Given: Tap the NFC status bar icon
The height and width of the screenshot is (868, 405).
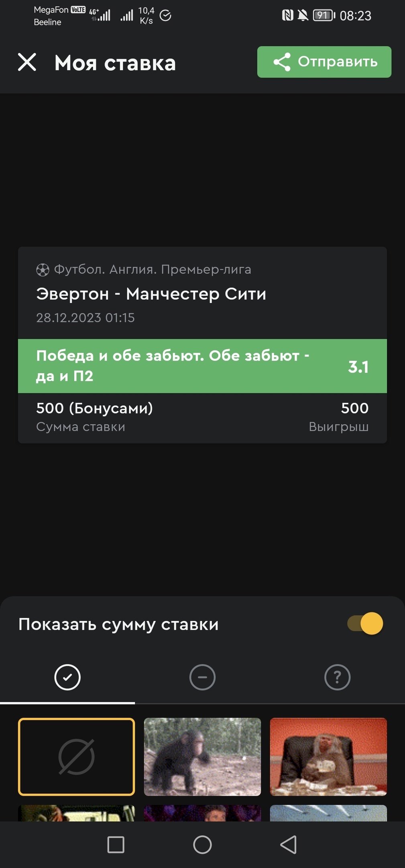Looking at the screenshot, I should pyautogui.click(x=287, y=16).
